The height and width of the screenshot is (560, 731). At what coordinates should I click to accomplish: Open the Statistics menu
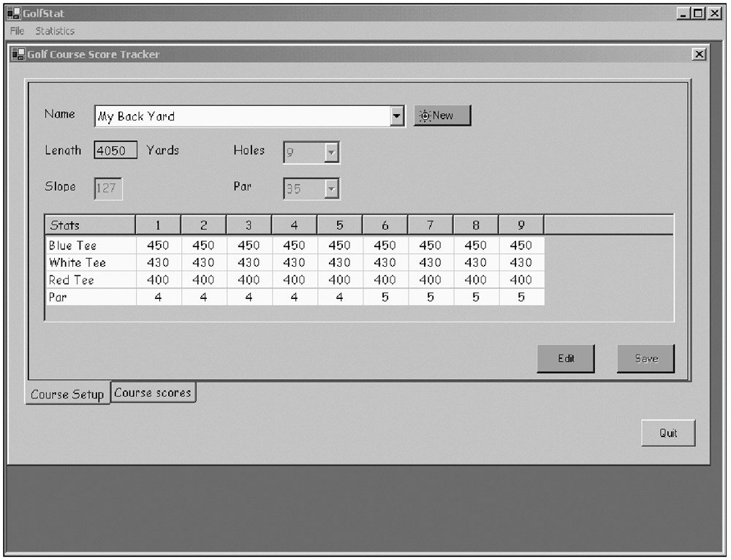(55, 31)
